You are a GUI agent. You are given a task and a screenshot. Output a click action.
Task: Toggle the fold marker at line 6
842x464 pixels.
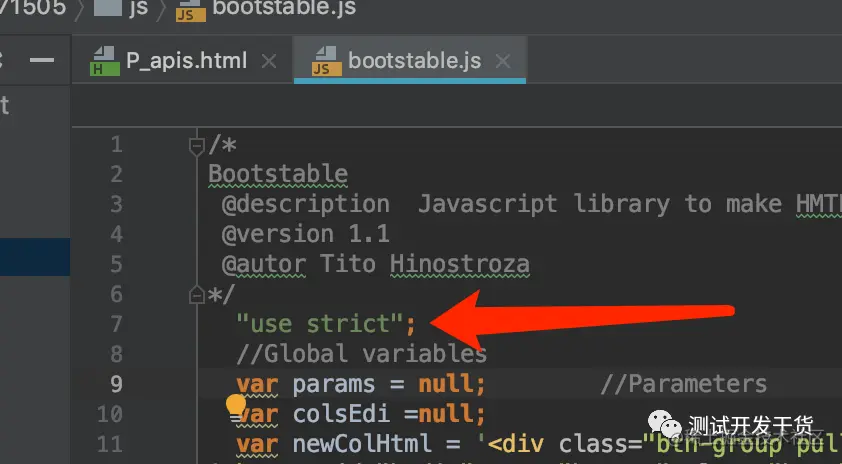pos(197,295)
